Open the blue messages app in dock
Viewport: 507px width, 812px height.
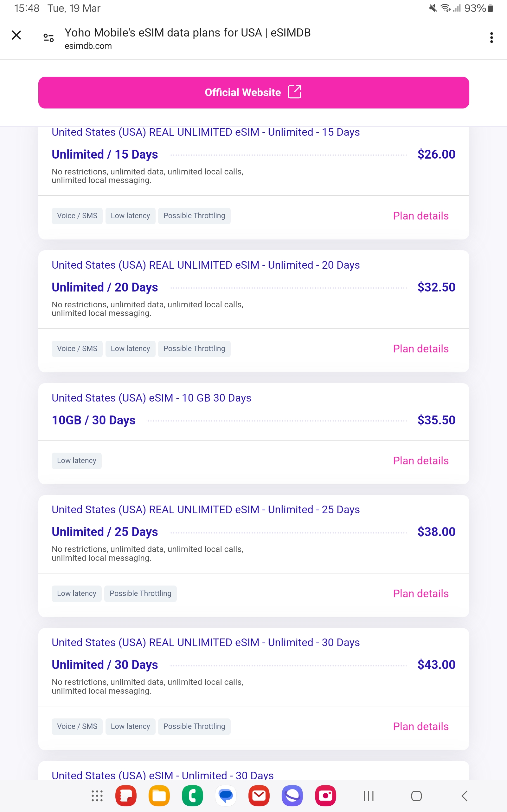226,796
